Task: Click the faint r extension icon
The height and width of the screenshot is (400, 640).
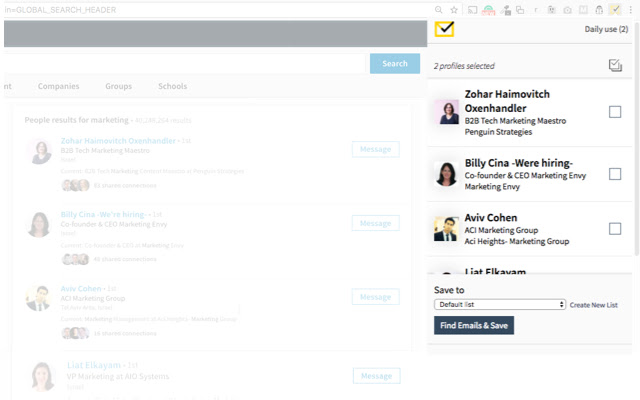Action: click(536, 10)
